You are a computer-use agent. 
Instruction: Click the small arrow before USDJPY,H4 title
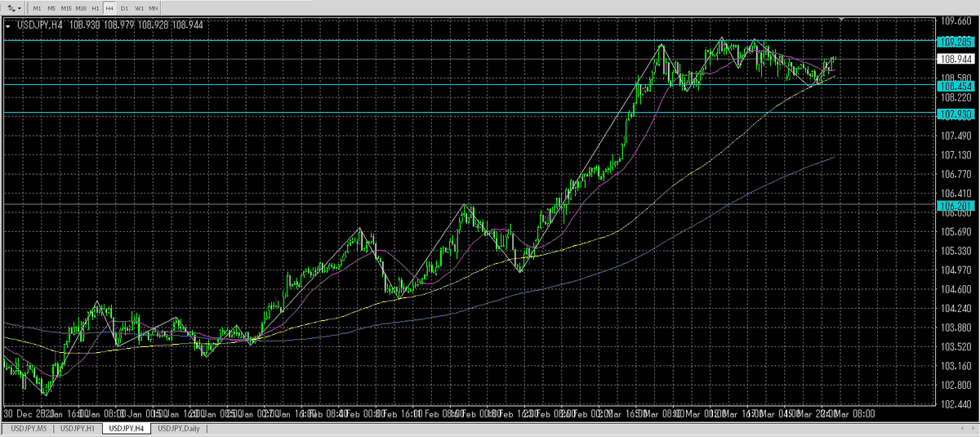pyautogui.click(x=8, y=25)
